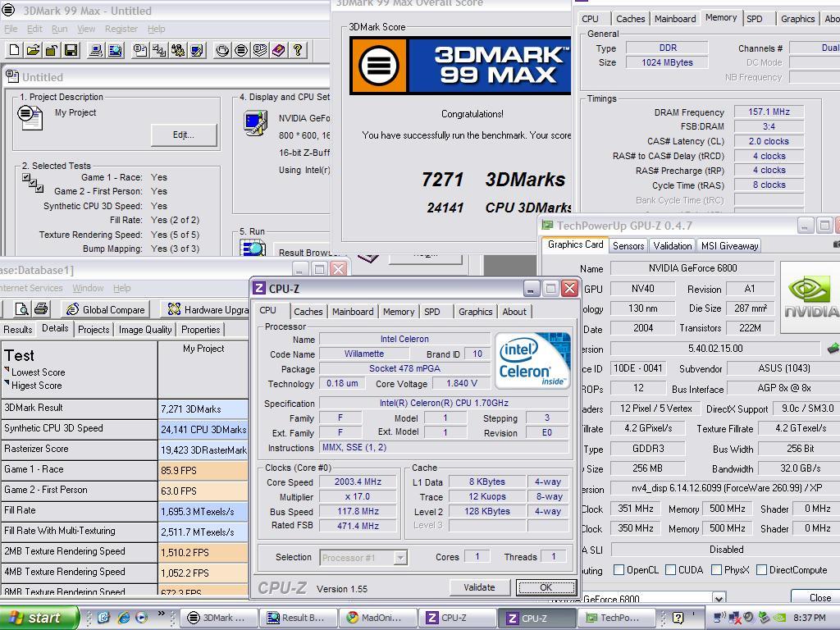The image size is (840, 630).
Task: Switch to Graphics tab in background CPU-Z window
Action: tap(797, 19)
